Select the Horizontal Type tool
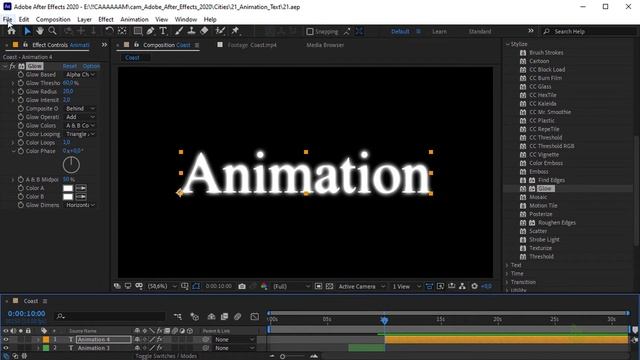The image size is (640, 360). 163,31
